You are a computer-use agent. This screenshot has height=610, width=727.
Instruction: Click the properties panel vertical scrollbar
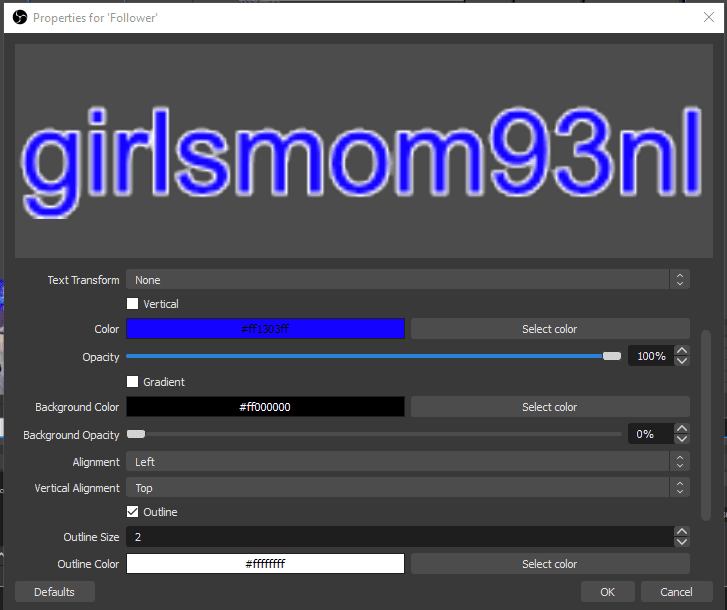706,425
